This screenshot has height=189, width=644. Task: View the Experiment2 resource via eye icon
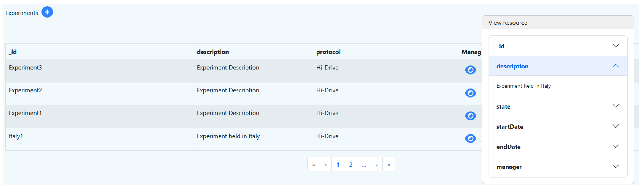pos(470,93)
